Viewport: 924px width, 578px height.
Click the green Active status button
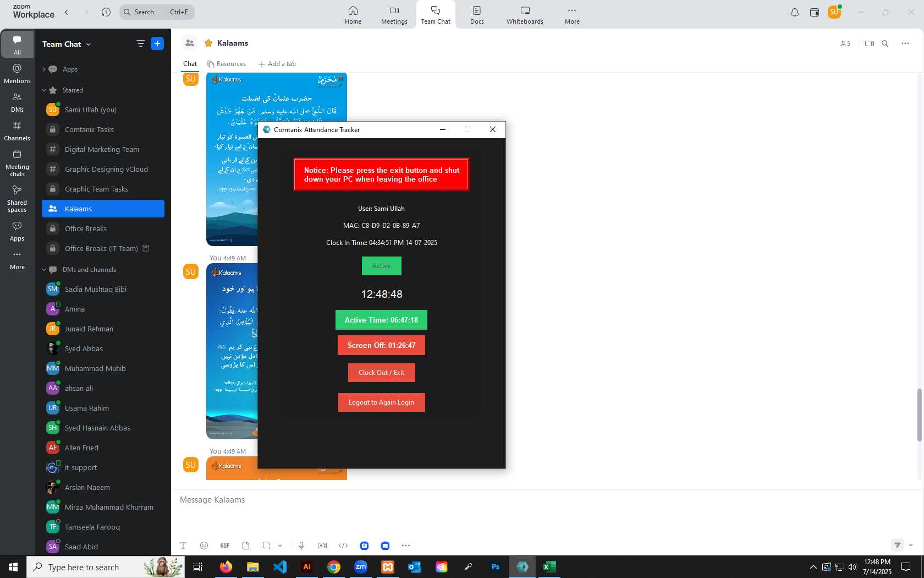click(381, 266)
